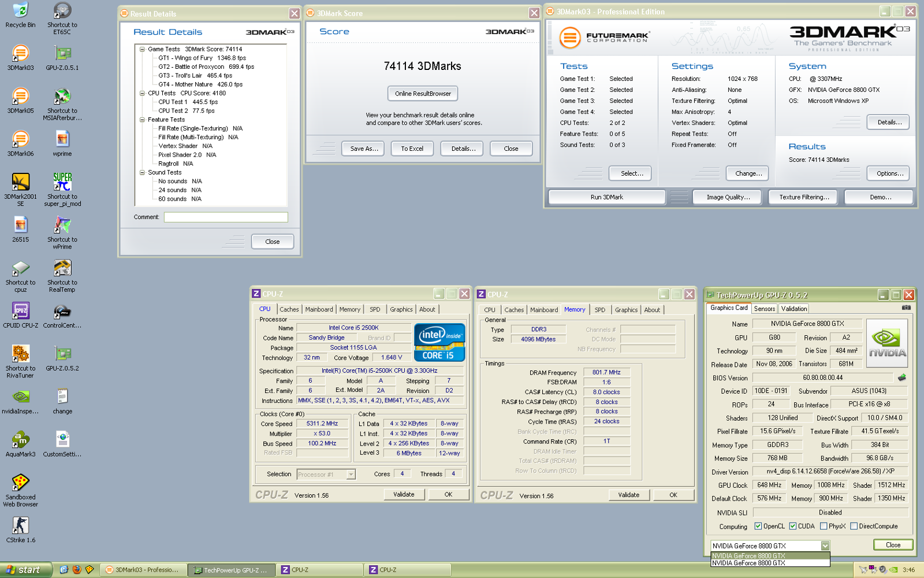
Task: Click the NVIDIA logo in GPU-Z
Action: click(887, 343)
